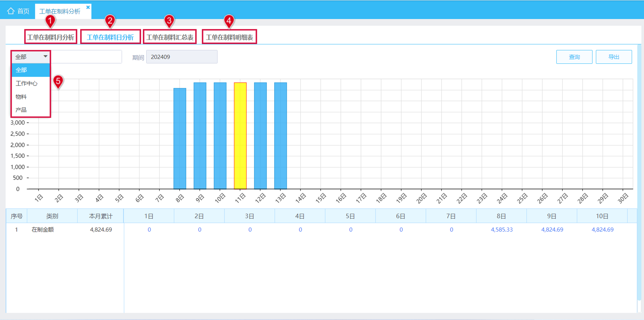Viewport: 644px width, 320px height.
Task: Click the filter text field beside dropdown
Action: point(86,57)
